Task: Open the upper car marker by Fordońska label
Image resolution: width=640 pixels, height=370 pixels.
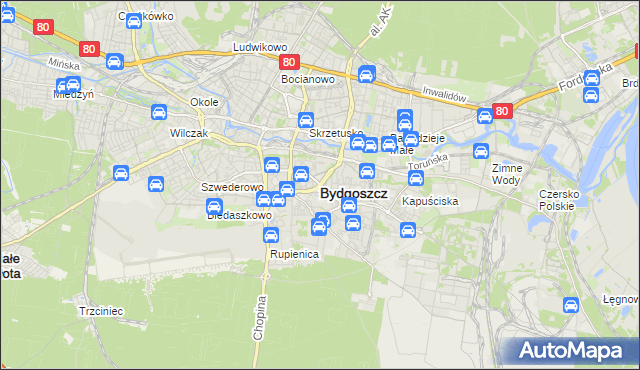Action: pyautogui.click(x=592, y=78)
